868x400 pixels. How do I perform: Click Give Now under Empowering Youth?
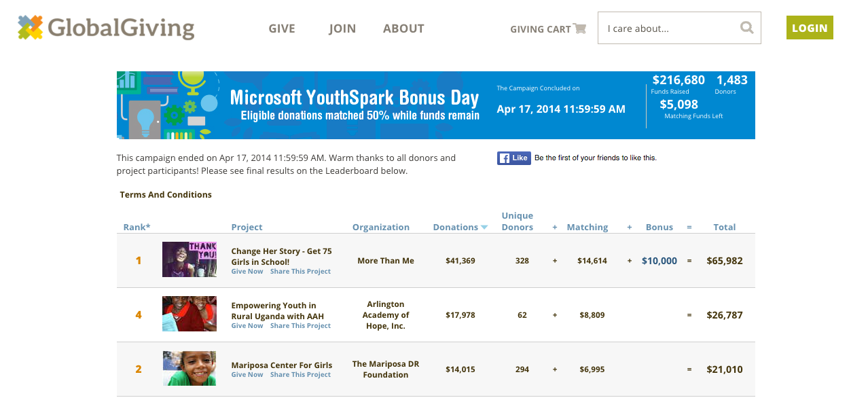[247, 326]
